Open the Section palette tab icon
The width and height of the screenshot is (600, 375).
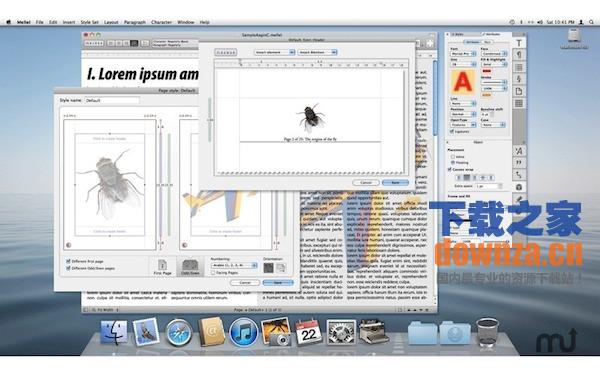click(x=519, y=79)
